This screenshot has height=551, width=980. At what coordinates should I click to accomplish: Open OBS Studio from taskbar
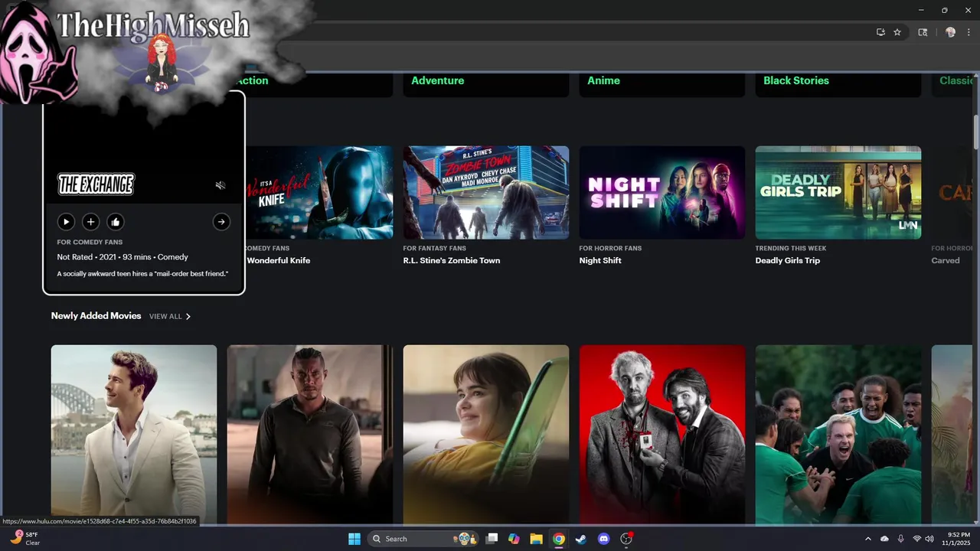pos(626,539)
